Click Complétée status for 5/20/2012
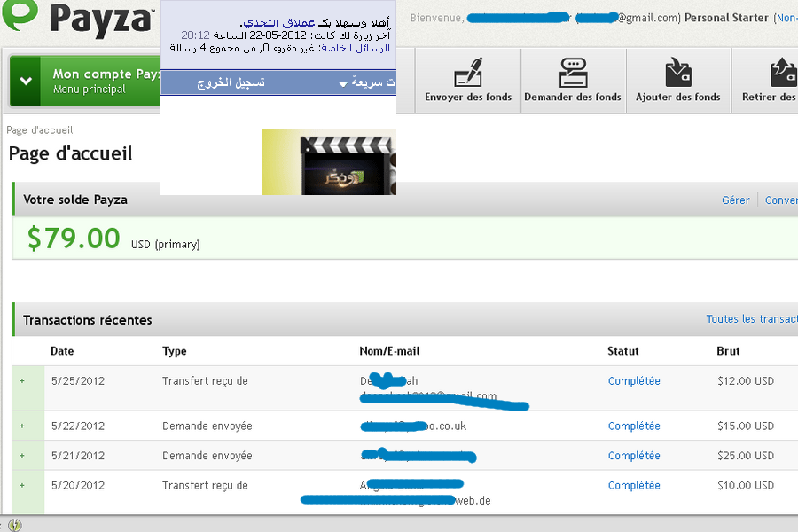Screen dimensions: 798x532 (634, 485)
